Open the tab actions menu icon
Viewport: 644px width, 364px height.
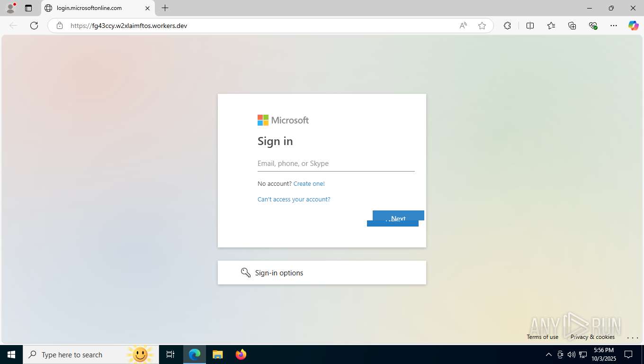(28, 8)
